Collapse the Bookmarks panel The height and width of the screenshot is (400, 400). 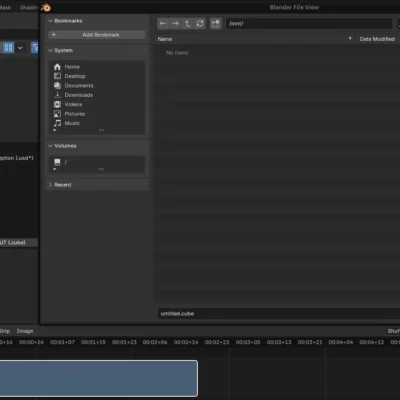[51, 21]
